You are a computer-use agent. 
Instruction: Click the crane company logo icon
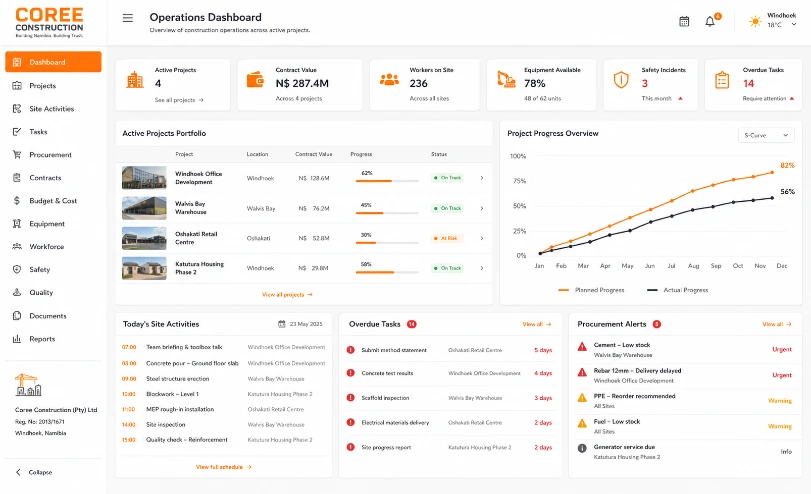[x=28, y=385]
